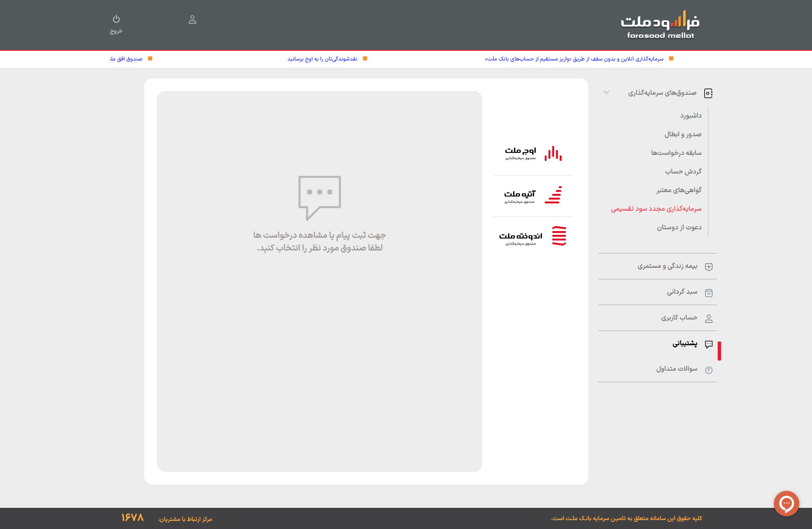Screen dimensions: 812x529
Task: Click the power icon for خروج (logout)
Action: [116, 19]
